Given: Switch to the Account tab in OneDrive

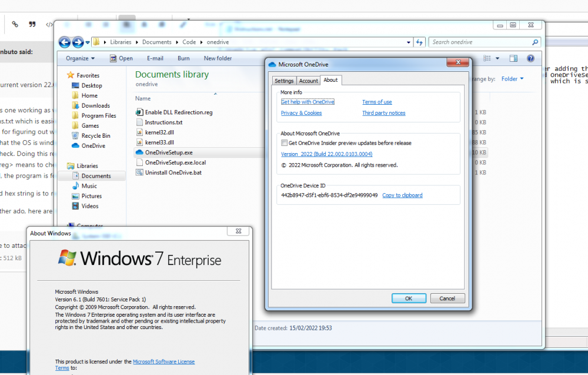Looking at the screenshot, I should (308, 81).
